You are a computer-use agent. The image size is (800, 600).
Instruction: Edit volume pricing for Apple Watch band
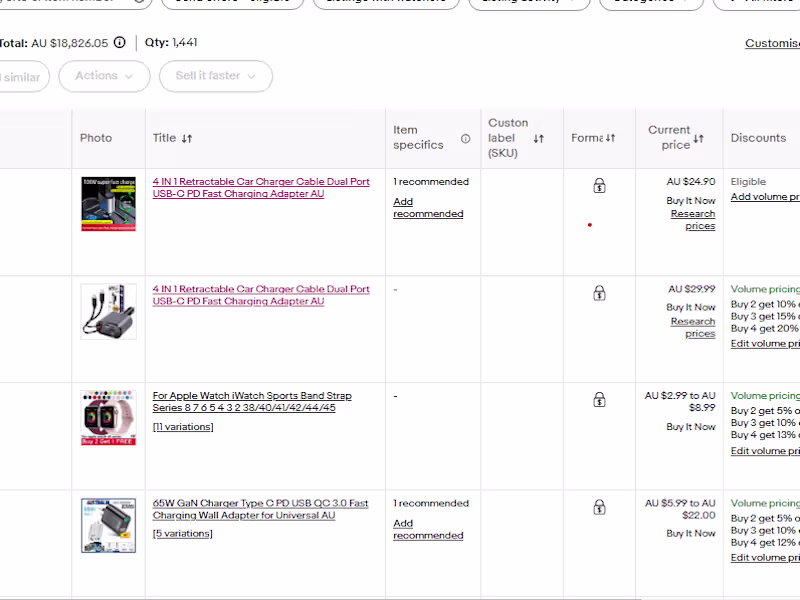pos(765,451)
